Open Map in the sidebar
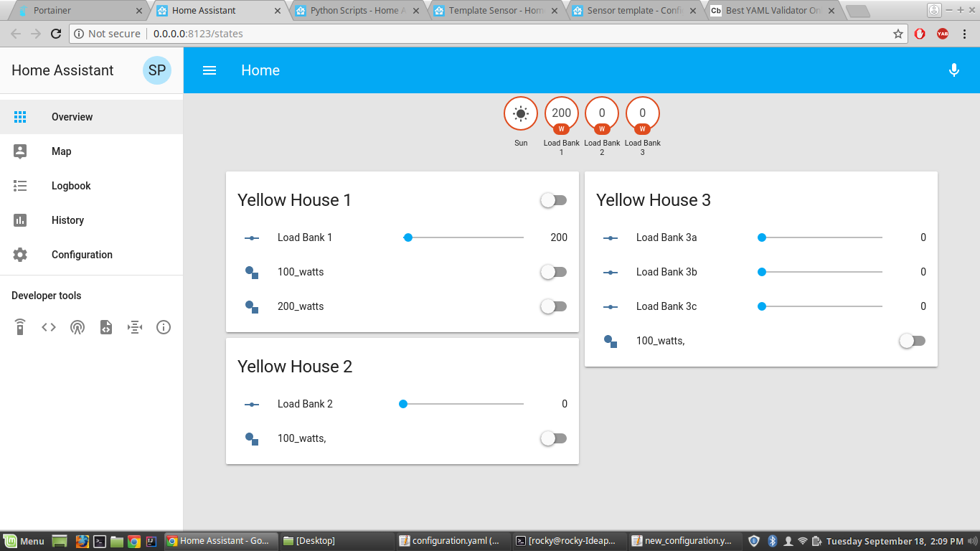 (91, 151)
